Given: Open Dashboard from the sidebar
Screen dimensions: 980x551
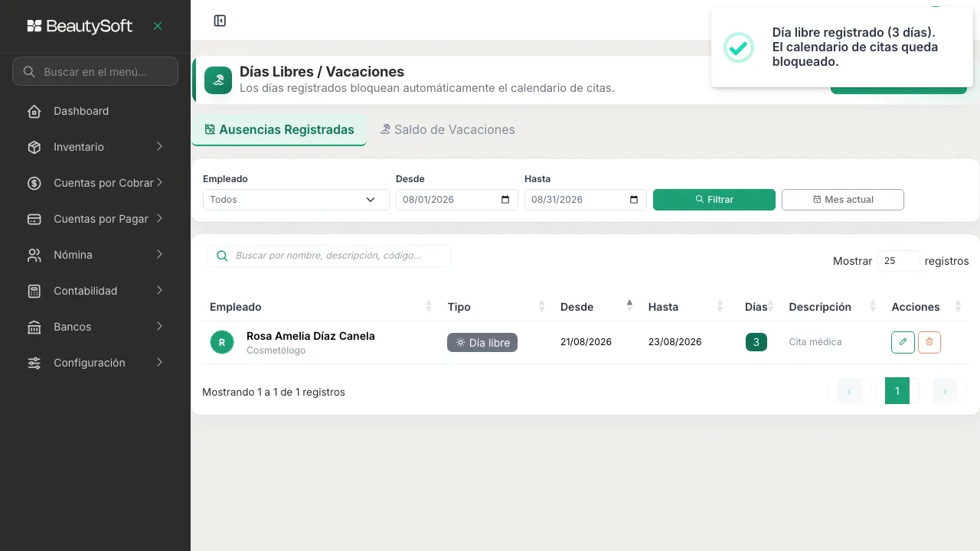Looking at the screenshot, I should click(95, 111).
